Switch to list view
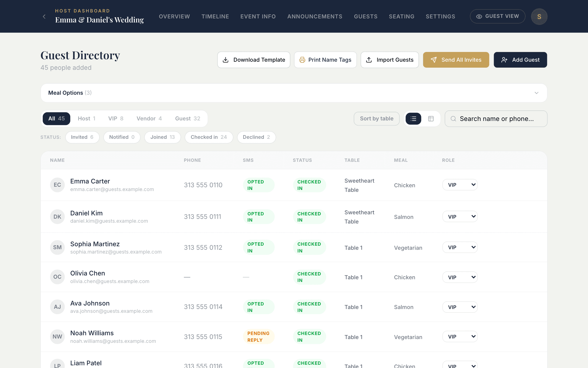The height and width of the screenshot is (368, 588). [413, 119]
